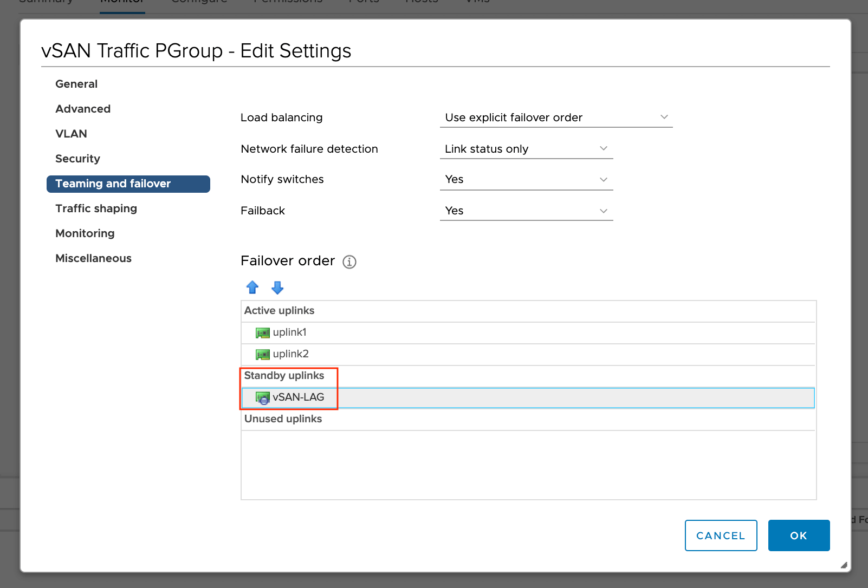This screenshot has width=868, height=588.
Task: Open the Load balancing dropdown
Action: pyautogui.click(x=556, y=117)
